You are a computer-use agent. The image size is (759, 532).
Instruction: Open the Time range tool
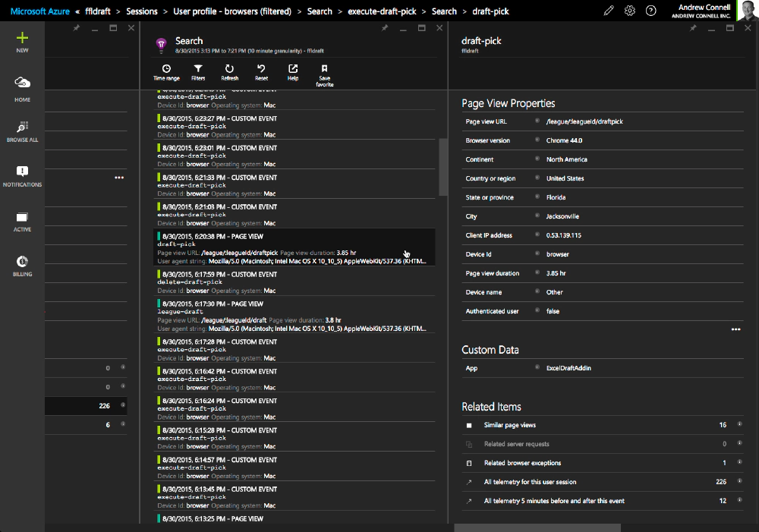click(x=166, y=73)
